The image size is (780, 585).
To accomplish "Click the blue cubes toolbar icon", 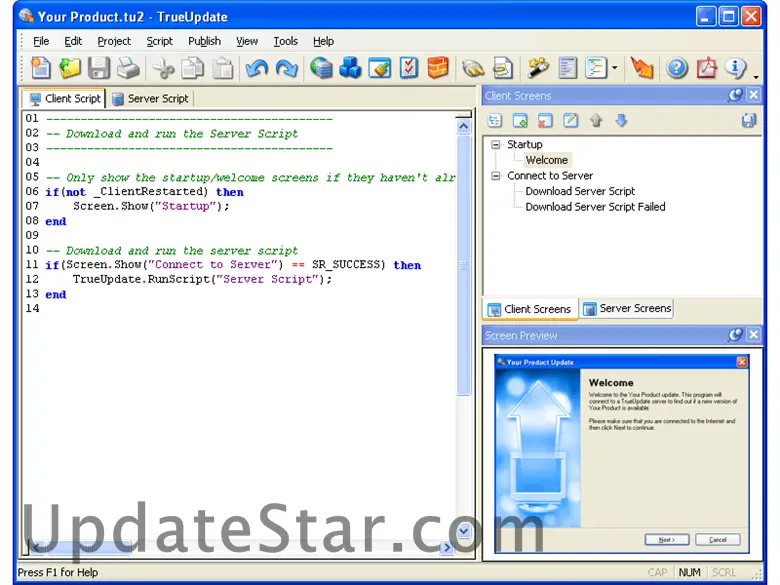I will [350, 68].
